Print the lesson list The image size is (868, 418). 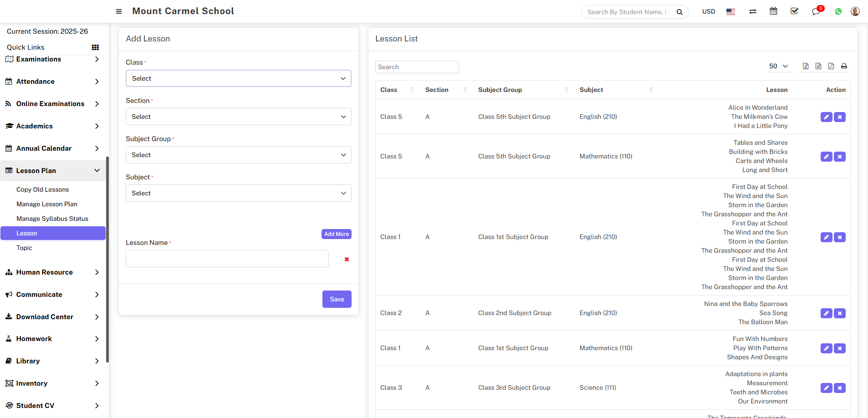pos(844,66)
